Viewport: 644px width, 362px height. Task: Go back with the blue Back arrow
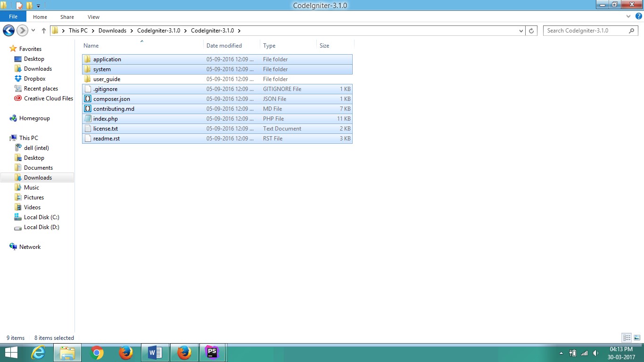click(8, 31)
